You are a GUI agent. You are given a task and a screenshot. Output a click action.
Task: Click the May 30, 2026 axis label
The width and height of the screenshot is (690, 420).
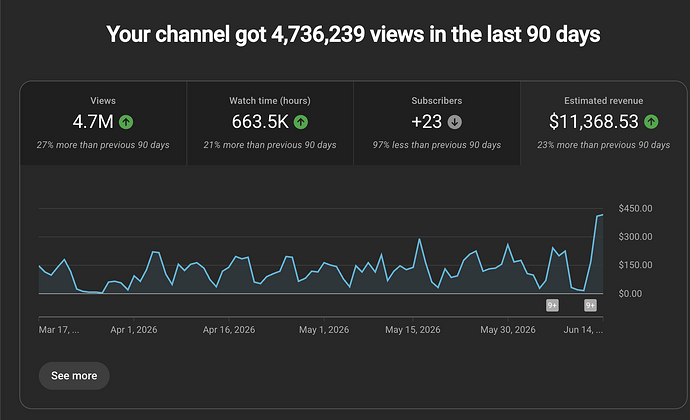pyautogui.click(x=508, y=330)
